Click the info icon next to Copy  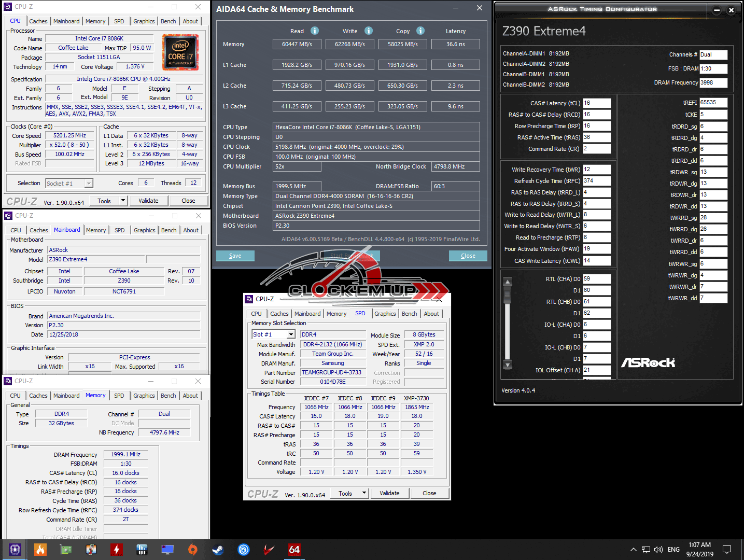420,31
